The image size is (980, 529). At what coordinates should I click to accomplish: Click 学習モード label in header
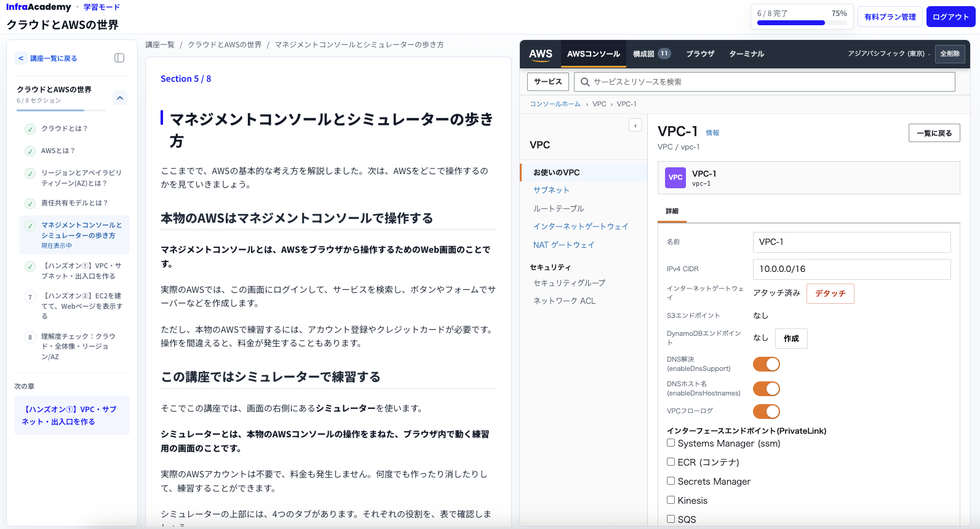pos(102,7)
